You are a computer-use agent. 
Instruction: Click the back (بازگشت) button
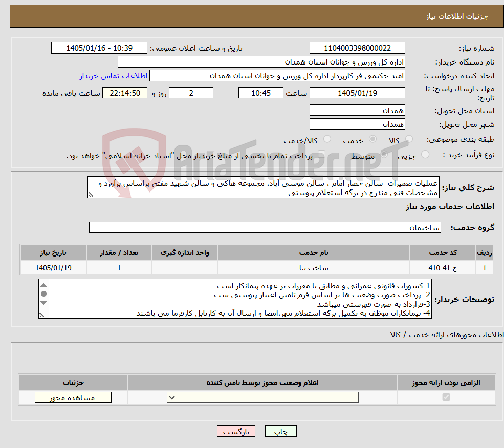tap(236, 431)
